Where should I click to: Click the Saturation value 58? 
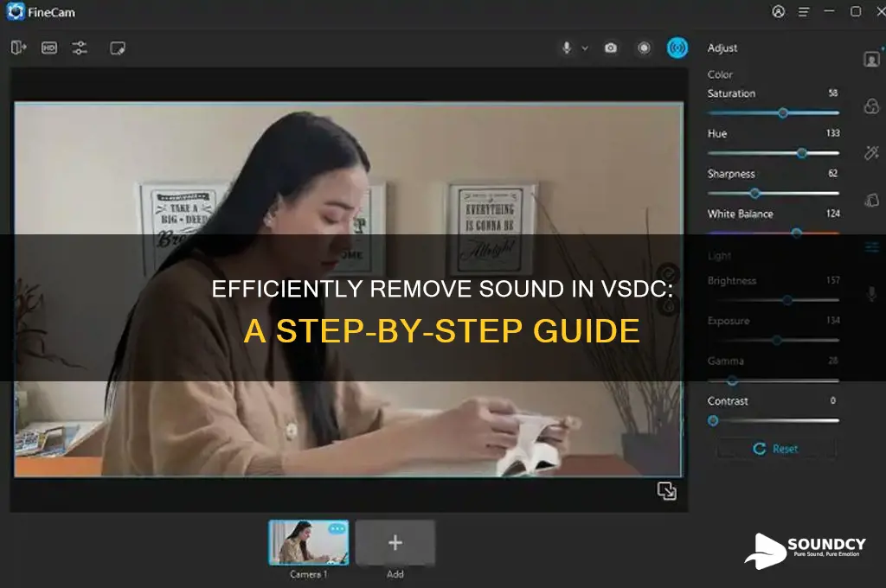point(833,93)
